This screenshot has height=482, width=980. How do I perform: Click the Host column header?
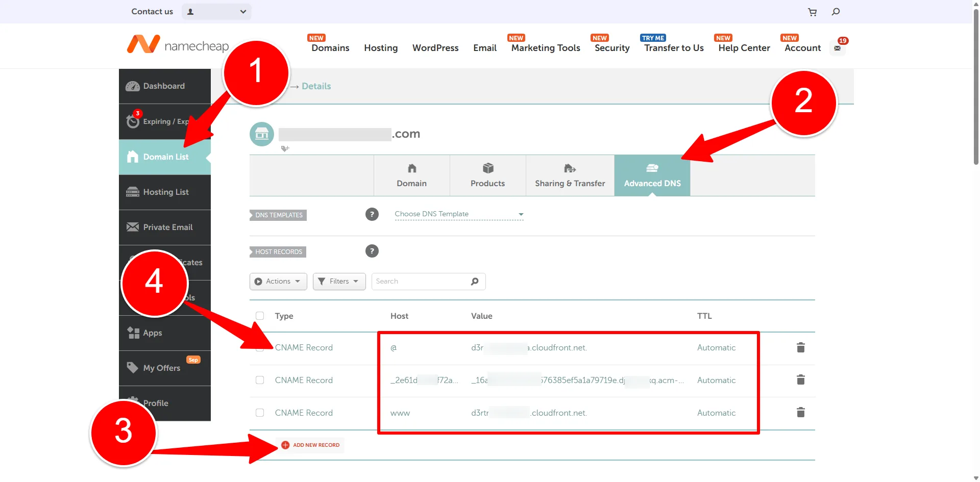tap(399, 316)
